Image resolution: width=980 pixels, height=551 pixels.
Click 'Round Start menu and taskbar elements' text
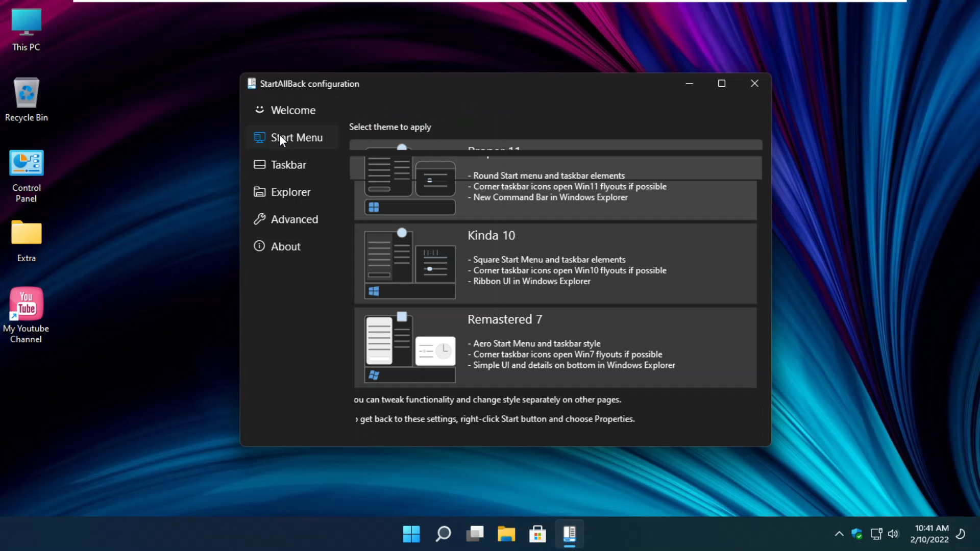(549, 176)
